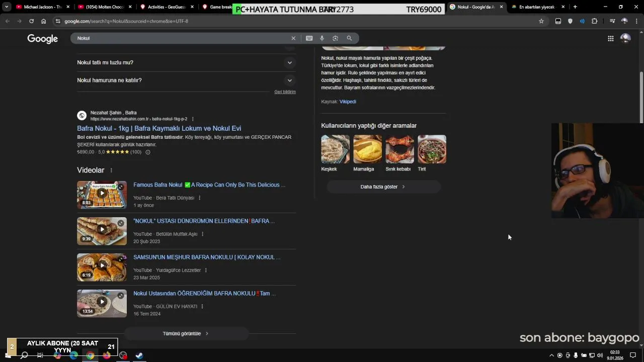Open the taskbar clock showing 02:33
This screenshot has width=644, height=362.
(615, 355)
